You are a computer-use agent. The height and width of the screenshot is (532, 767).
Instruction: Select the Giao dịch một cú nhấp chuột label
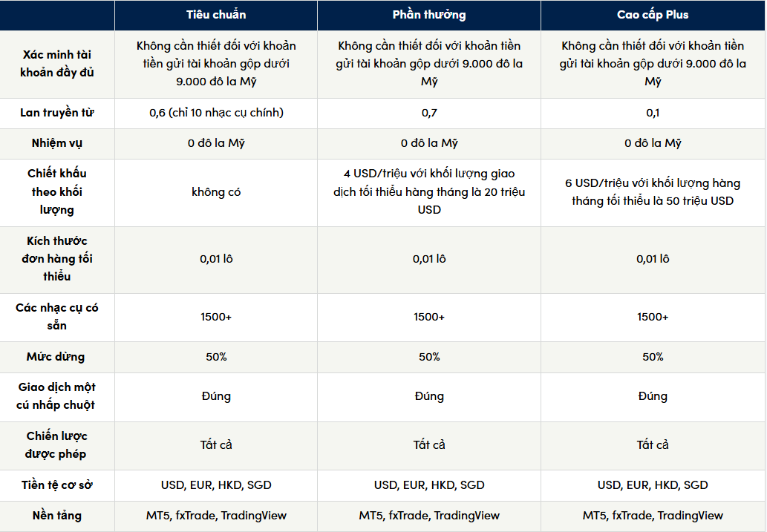click(57, 396)
